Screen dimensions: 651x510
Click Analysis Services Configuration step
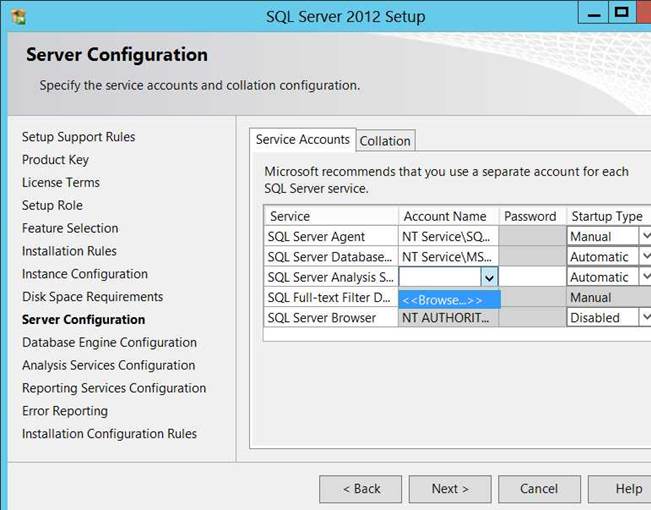click(x=109, y=365)
